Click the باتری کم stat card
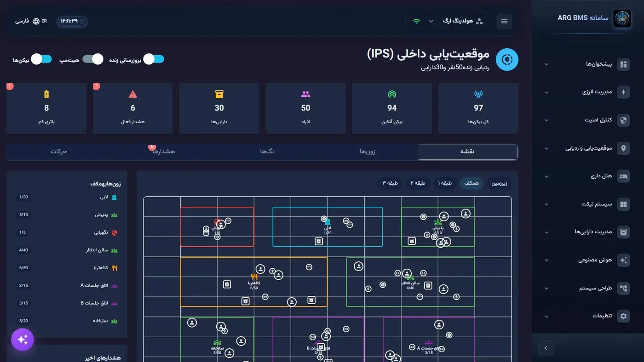The width and height of the screenshot is (644, 362). 46,108
